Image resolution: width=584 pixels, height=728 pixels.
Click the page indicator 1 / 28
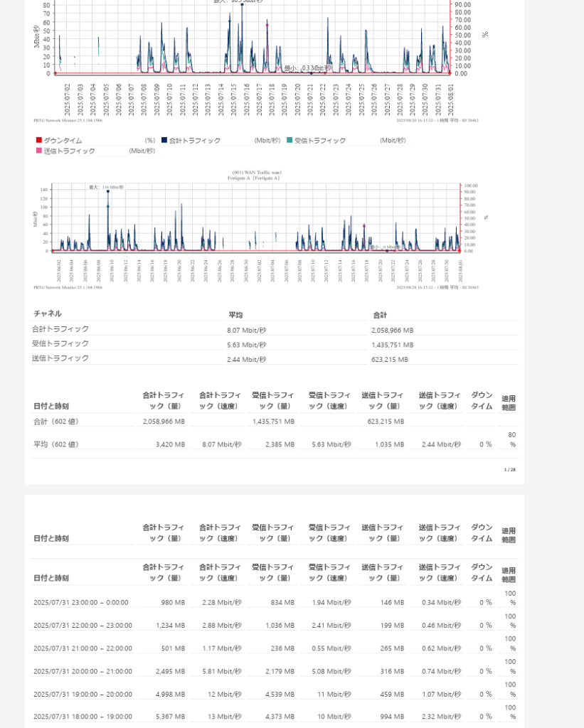tap(509, 470)
